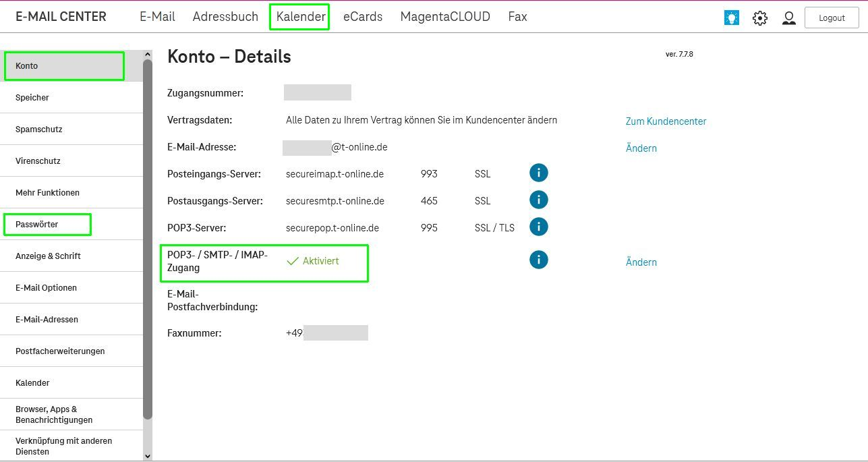Open MagentaCLOUD from the top menu
Screen dimensions: 868x462
pyautogui.click(x=445, y=17)
